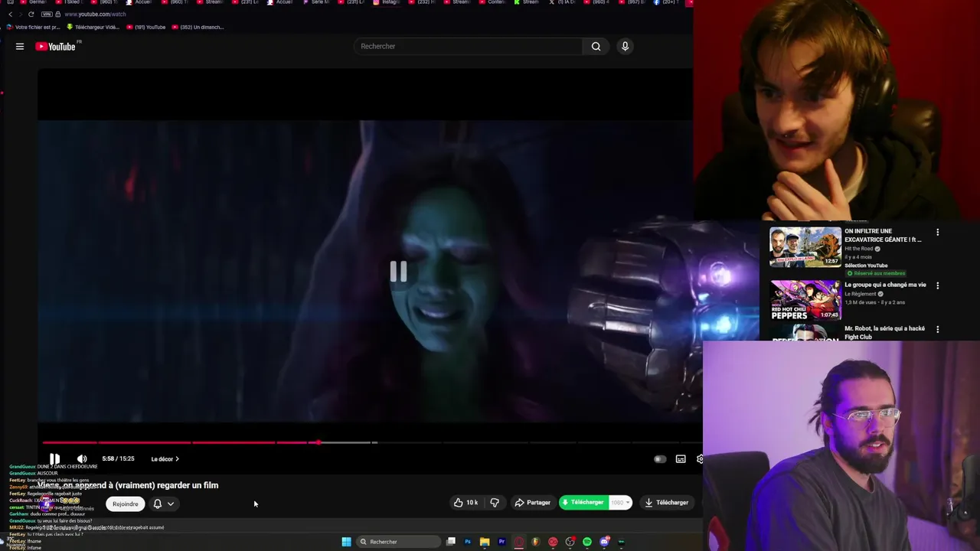Open Spotify from the taskbar
This screenshot has width=980, height=551.
[587, 542]
